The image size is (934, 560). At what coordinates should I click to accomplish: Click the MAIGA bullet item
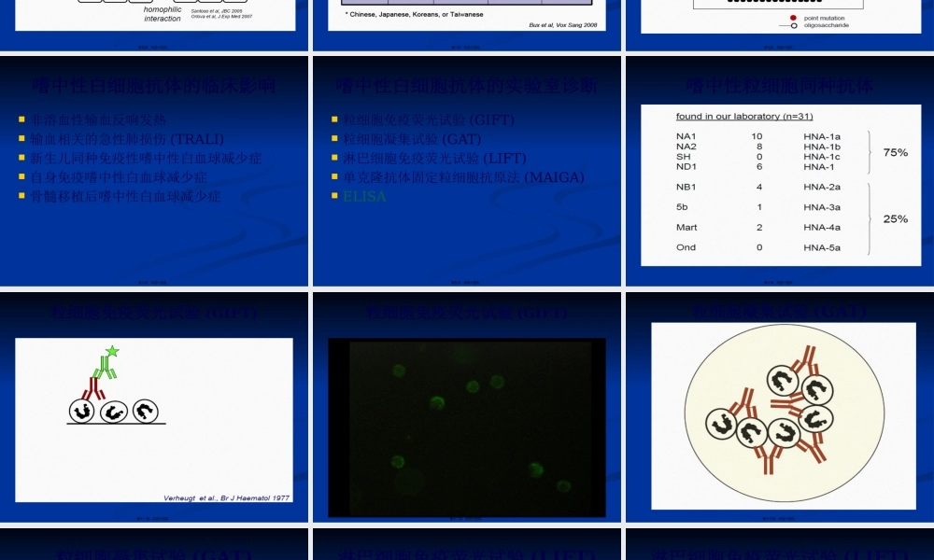pyautogui.click(x=463, y=177)
